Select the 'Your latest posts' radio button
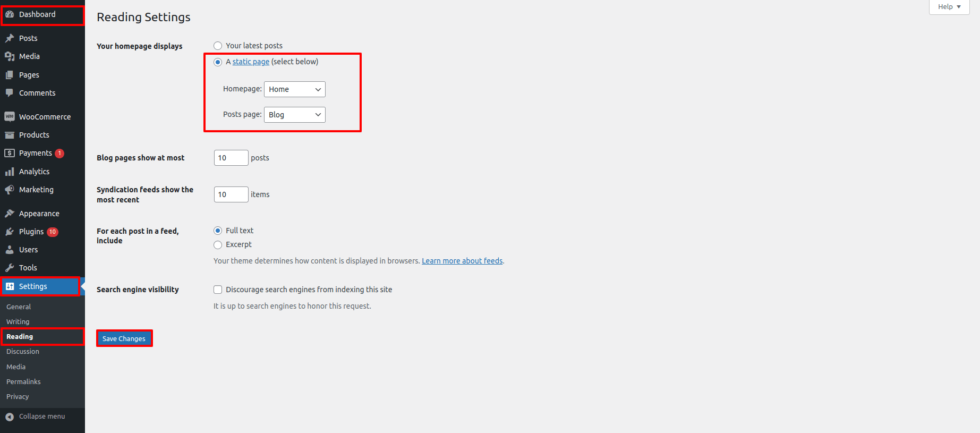This screenshot has height=433, width=980. pyautogui.click(x=218, y=46)
